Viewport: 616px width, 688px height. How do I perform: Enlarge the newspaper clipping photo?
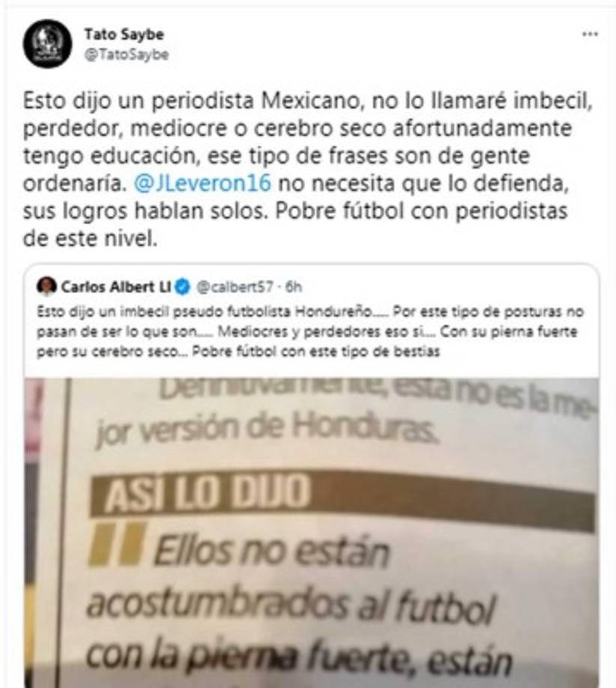pyautogui.click(x=312, y=533)
